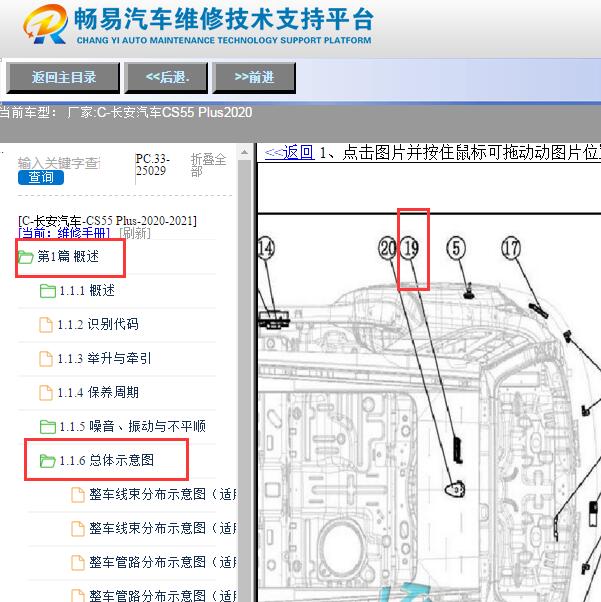Click callout number 19 in the diagram
The height and width of the screenshot is (602, 601).
(x=410, y=248)
